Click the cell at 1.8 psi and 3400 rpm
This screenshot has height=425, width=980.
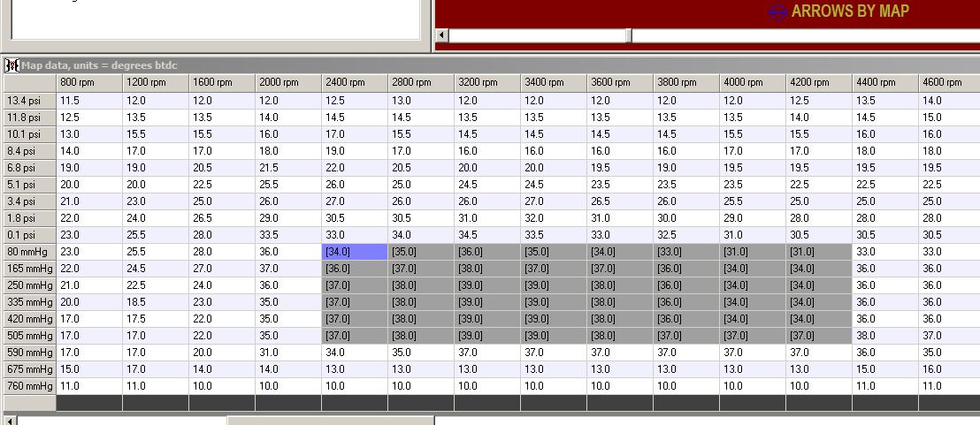(554, 218)
